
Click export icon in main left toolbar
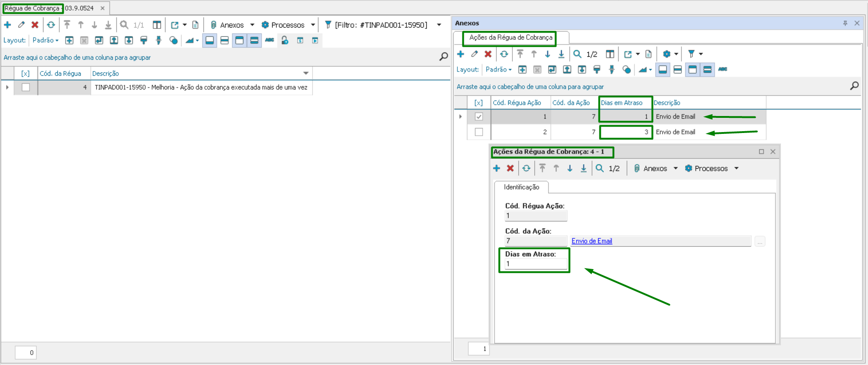pyautogui.click(x=175, y=25)
